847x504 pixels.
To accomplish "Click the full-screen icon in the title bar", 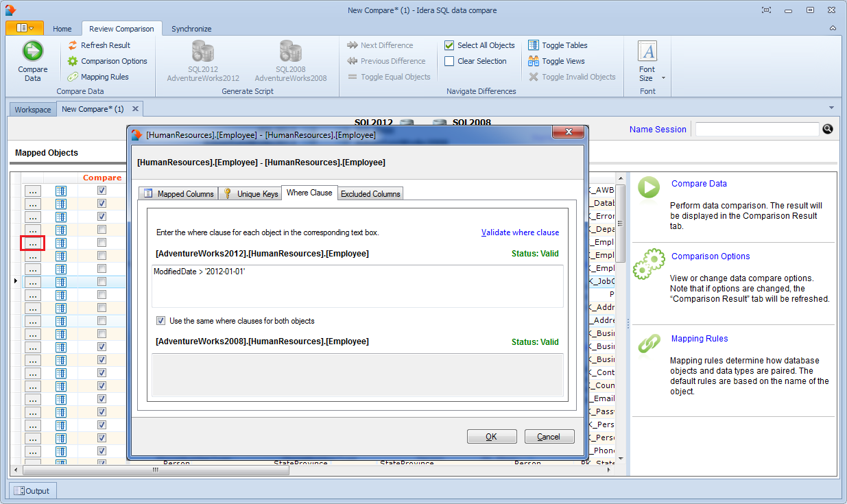I will [766, 10].
